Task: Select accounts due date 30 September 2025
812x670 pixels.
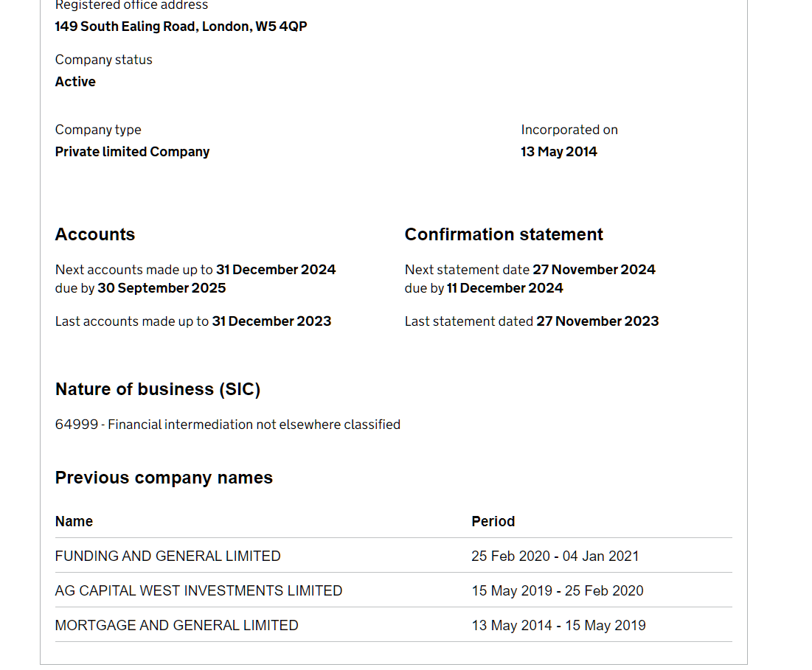Action: [x=162, y=288]
